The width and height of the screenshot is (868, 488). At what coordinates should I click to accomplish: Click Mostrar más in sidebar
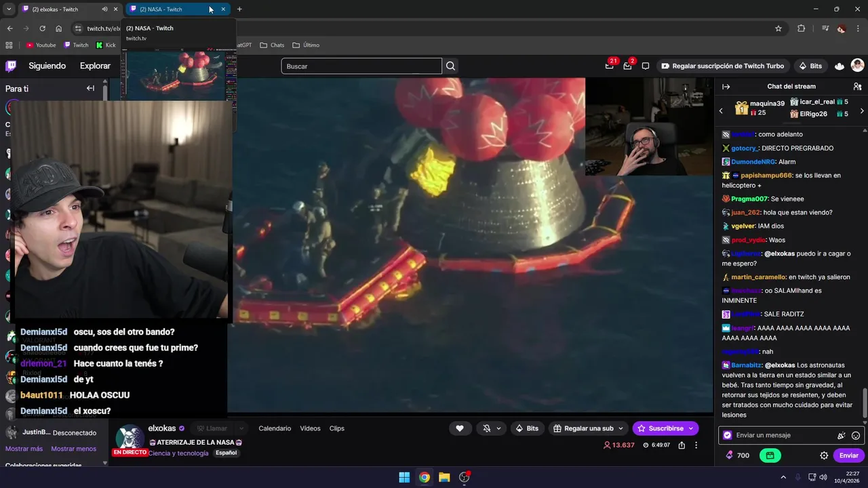(x=24, y=449)
